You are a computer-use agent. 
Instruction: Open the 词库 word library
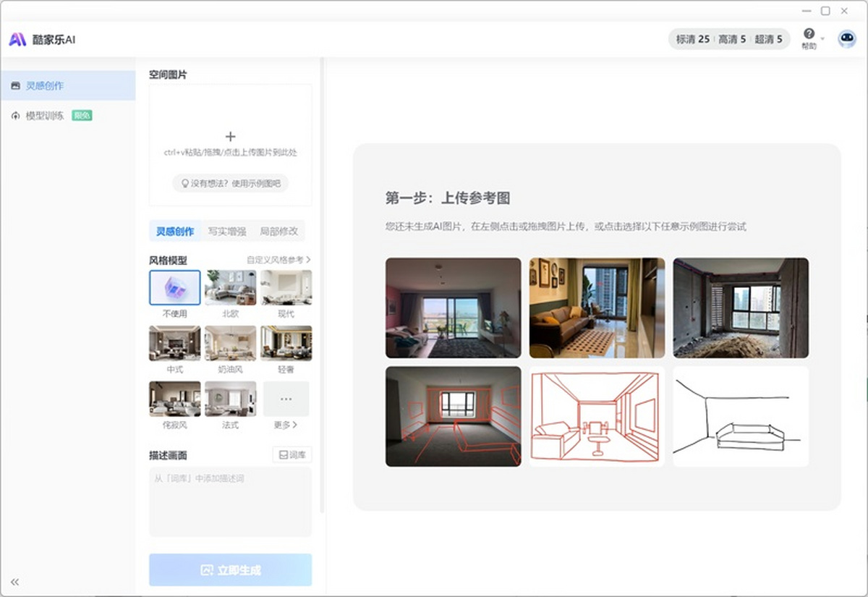[x=292, y=454]
